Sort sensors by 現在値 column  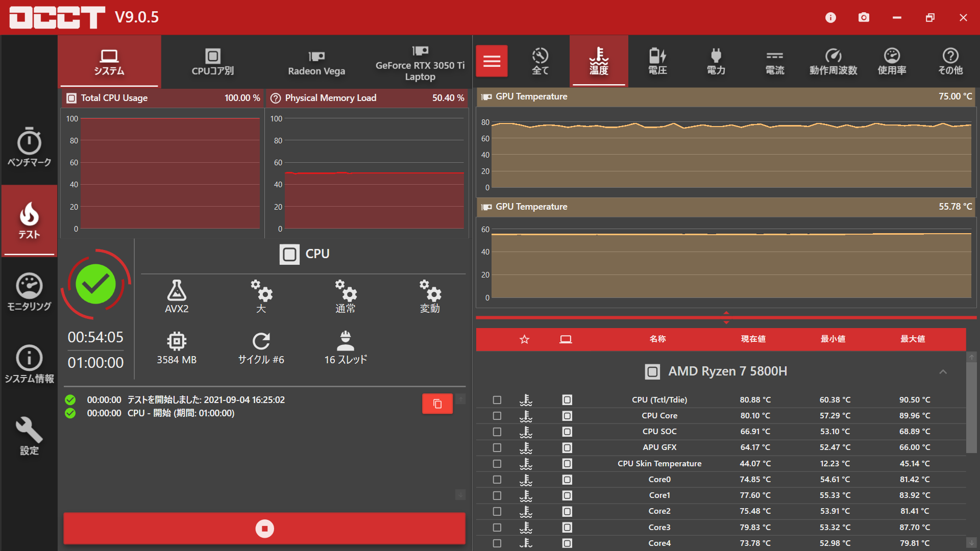(x=753, y=339)
